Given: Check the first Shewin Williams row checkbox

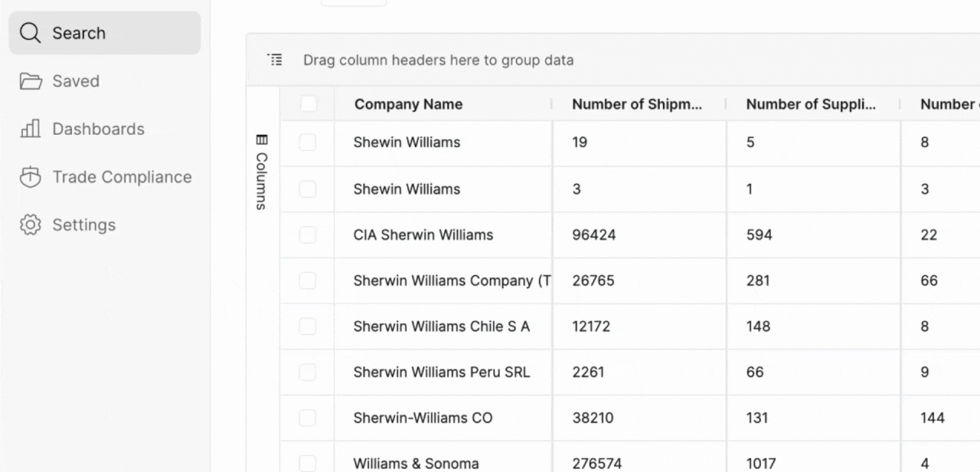Looking at the screenshot, I should point(308,143).
